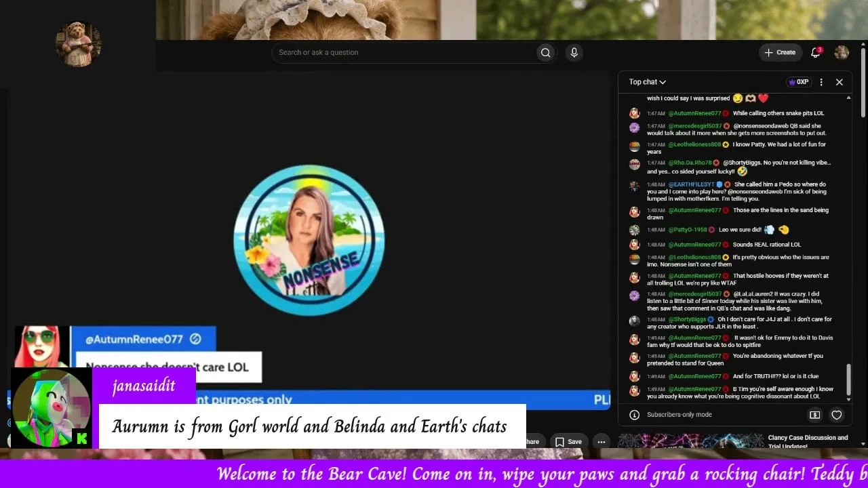This screenshot has width=868, height=488.
Task: Open the Create menu
Action: [780, 52]
